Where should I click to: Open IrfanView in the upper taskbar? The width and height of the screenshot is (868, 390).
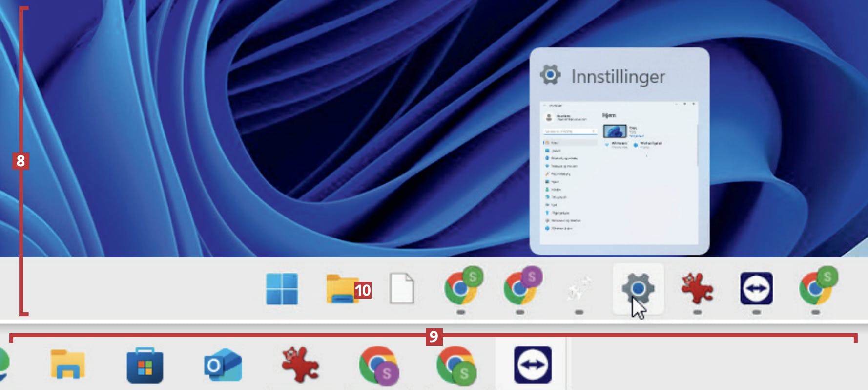pyautogui.click(x=697, y=289)
